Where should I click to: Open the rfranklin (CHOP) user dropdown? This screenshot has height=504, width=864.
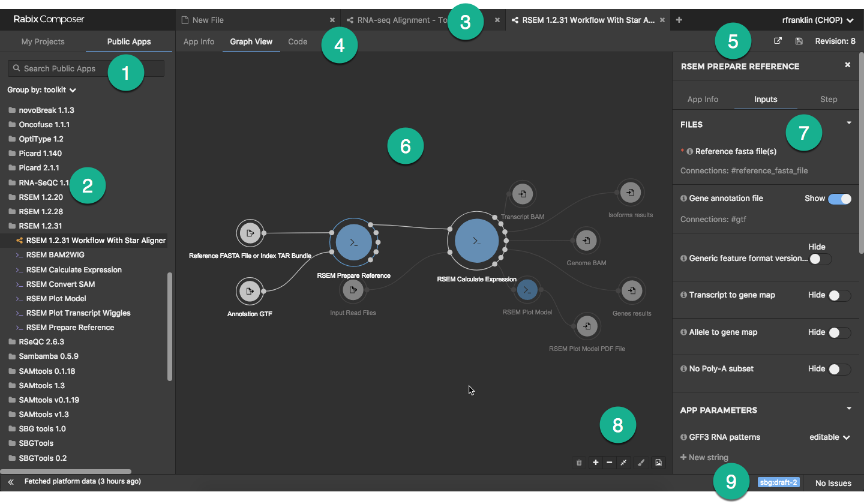(817, 20)
